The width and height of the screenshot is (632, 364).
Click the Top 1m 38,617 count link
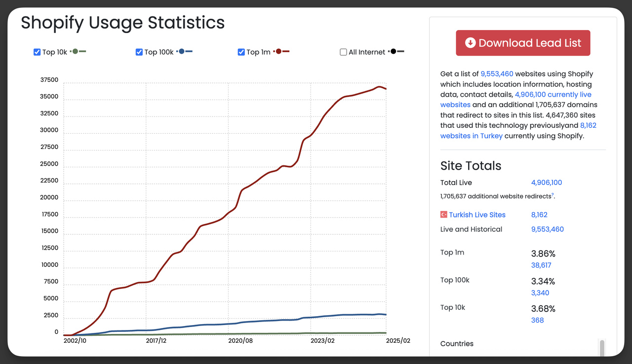(541, 265)
